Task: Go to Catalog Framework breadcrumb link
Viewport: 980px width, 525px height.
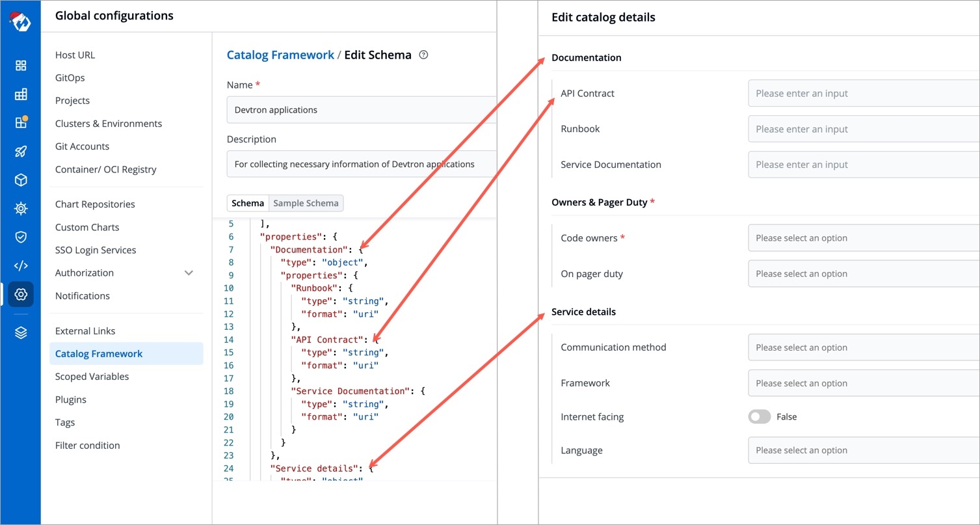Action: coord(280,55)
